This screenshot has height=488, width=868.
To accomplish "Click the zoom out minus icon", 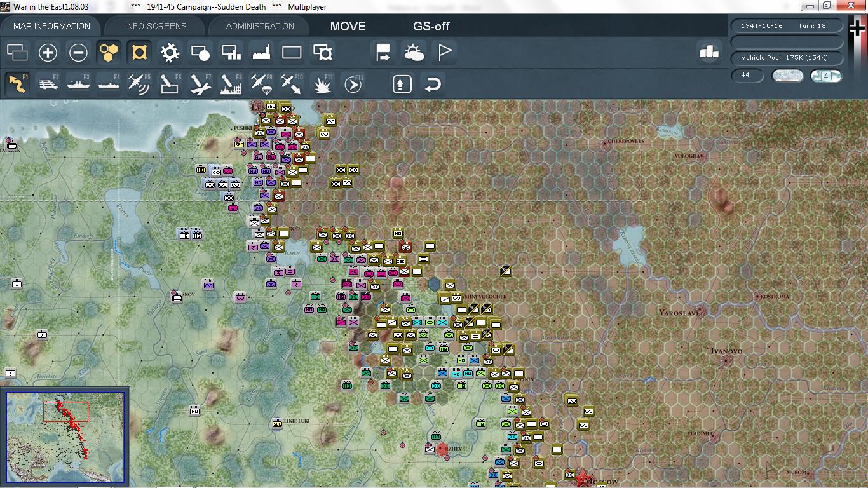I will click(x=78, y=53).
